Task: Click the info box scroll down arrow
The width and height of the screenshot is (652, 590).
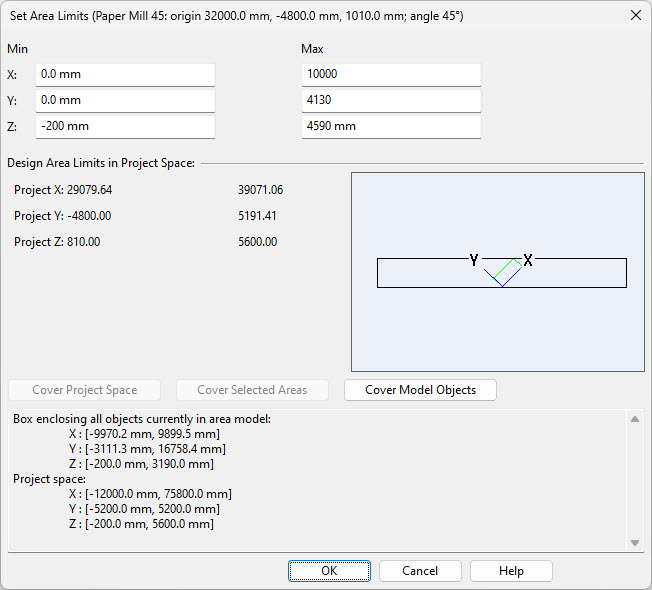Action: point(634,542)
